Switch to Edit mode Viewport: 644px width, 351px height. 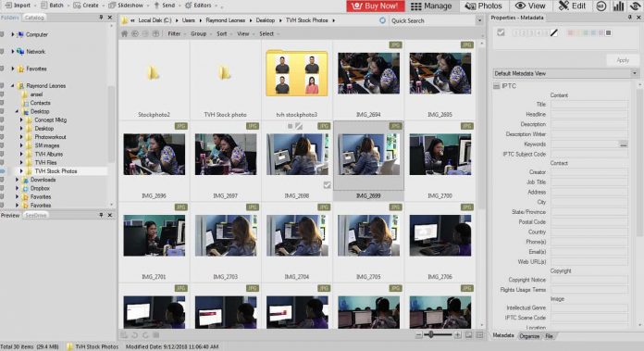572,6
